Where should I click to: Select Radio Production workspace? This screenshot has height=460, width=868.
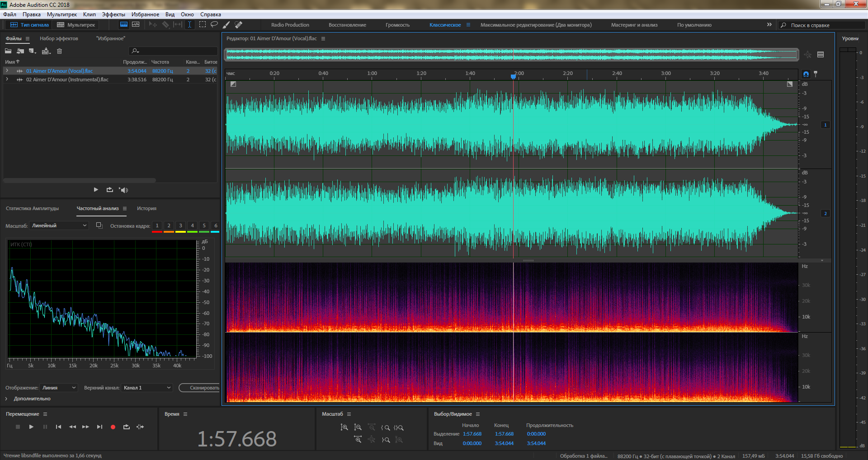pyautogui.click(x=290, y=25)
